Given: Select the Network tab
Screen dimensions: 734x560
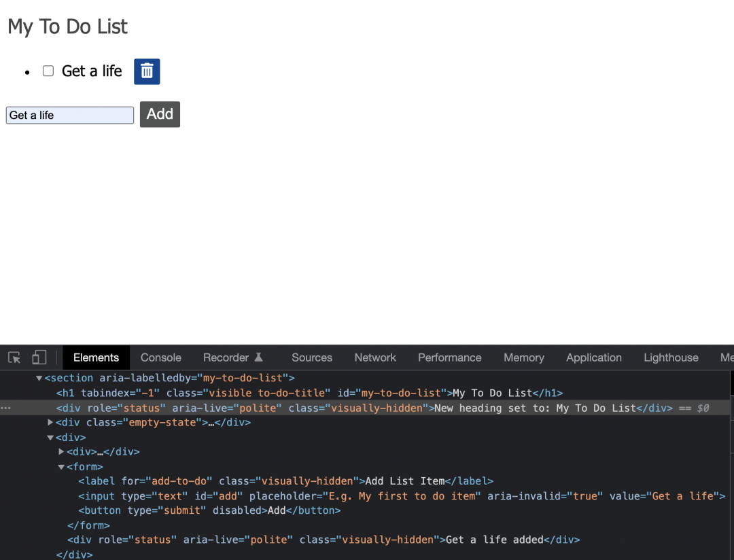Looking at the screenshot, I should pyautogui.click(x=374, y=357).
